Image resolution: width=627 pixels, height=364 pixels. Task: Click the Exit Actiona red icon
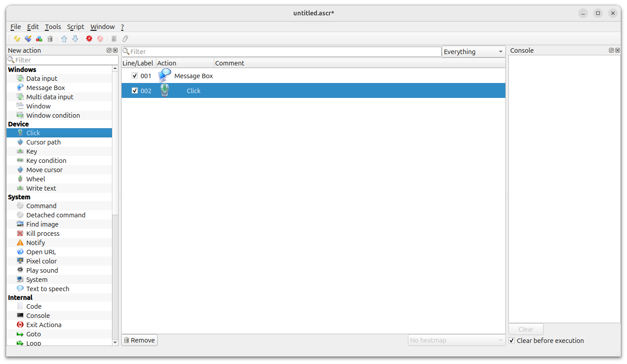(x=20, y=324)
